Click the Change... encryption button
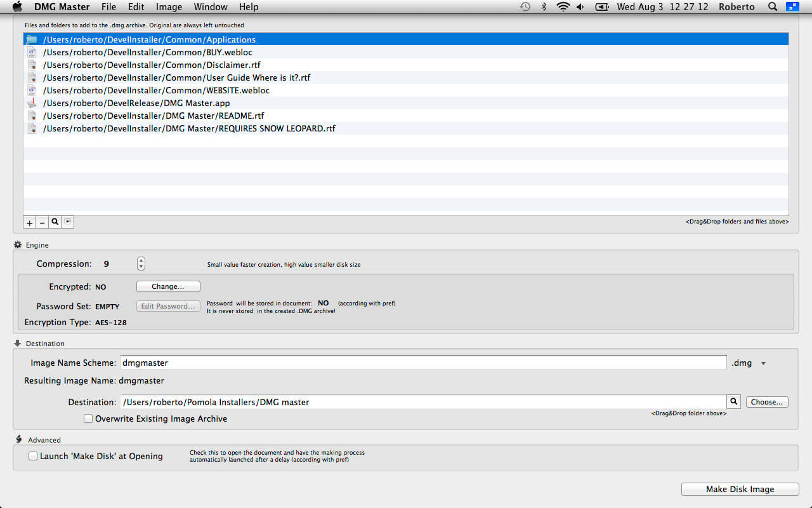The height and width of the screenshot is (508, 812). [168, 286]
